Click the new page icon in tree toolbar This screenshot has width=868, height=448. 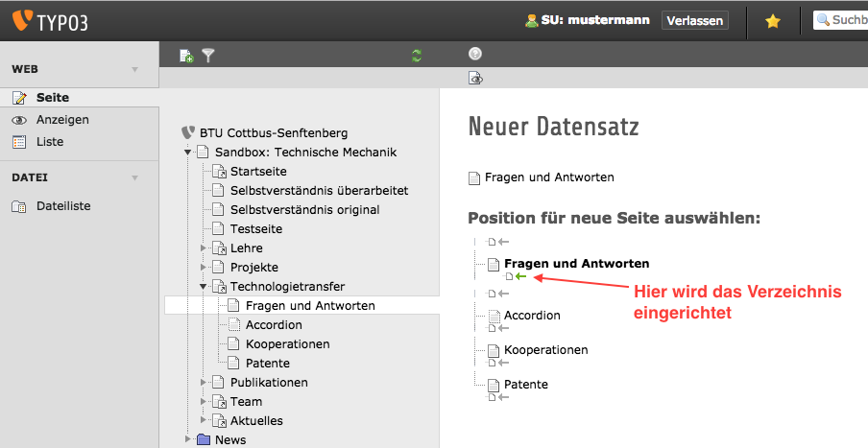pos(186,56)
